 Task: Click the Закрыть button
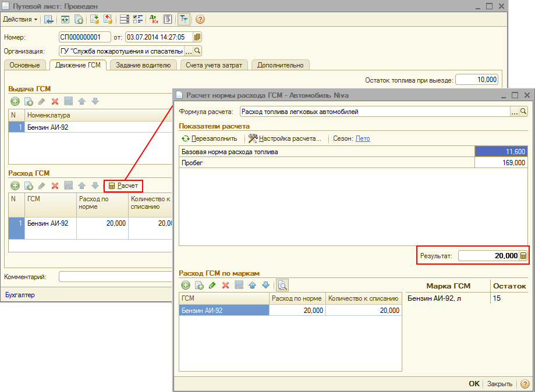[499, 384]
